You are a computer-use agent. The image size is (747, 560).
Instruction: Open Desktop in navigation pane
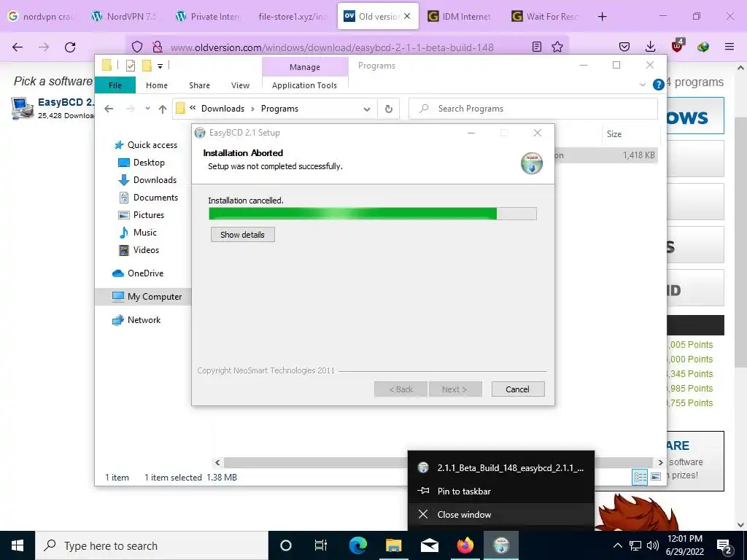(x=142, y=163)
